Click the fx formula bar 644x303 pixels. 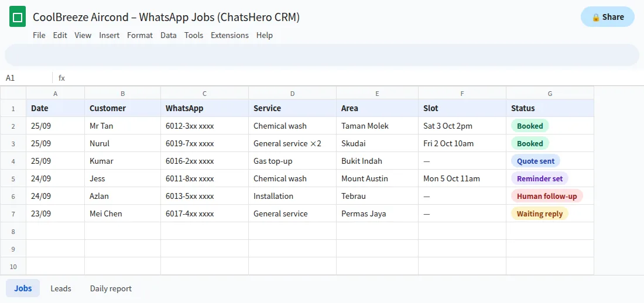point(349,78)
